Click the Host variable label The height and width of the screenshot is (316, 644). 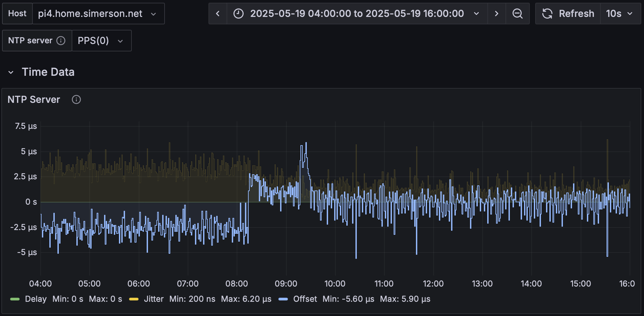pos(17,14)
